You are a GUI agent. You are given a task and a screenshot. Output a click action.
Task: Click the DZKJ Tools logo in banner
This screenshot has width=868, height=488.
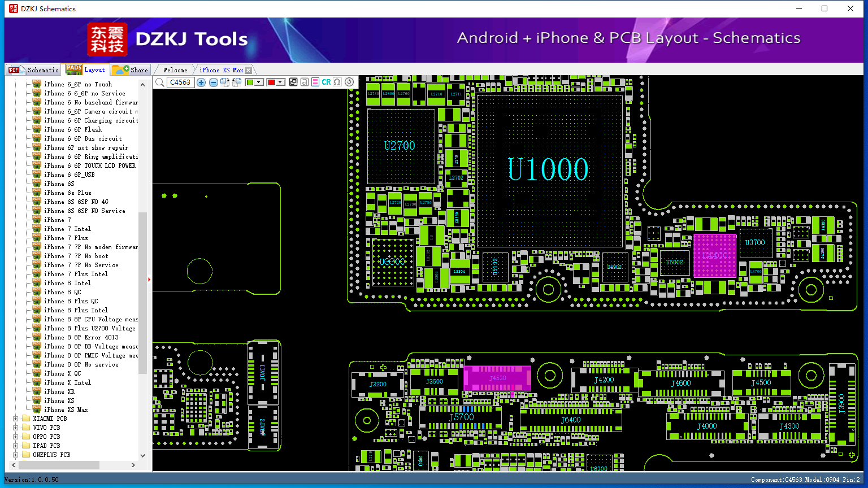click(168, 40)
